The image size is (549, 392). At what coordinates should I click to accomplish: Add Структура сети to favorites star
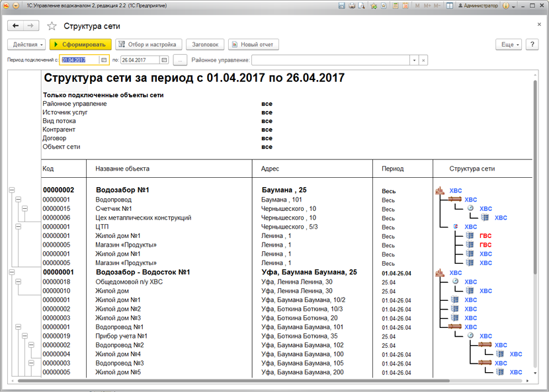(52, 26)
